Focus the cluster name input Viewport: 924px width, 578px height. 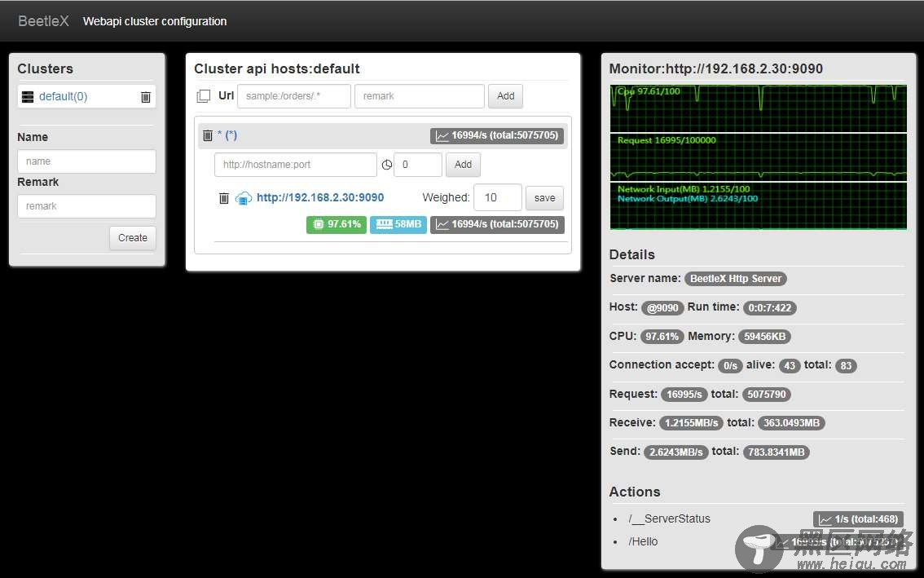pyautogui.click(x=86, y=161)
